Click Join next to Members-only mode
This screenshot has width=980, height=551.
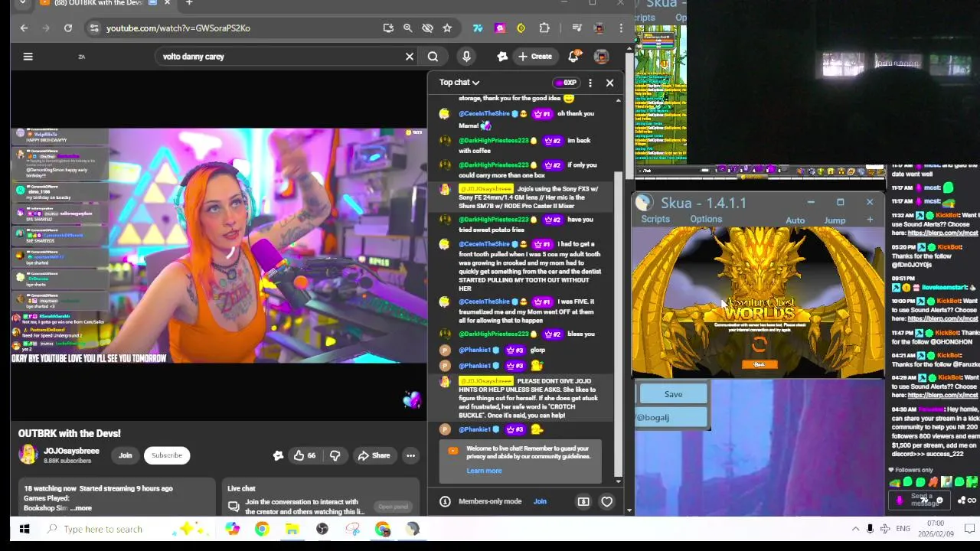coord(540,501)
